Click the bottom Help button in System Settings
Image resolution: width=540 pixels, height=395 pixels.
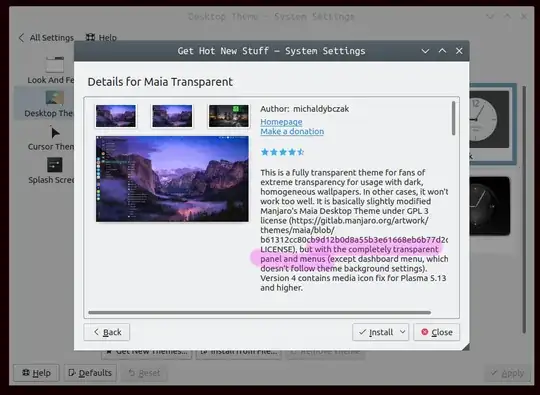(36, 373)
